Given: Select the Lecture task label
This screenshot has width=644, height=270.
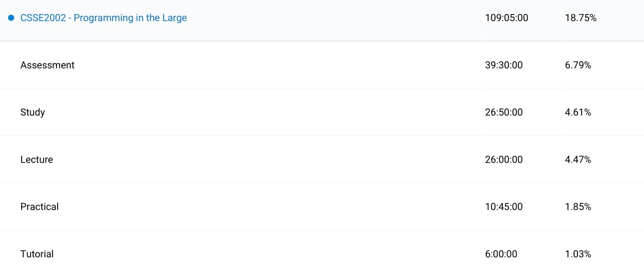Looking at the screenshot, I should (x=37, y=160).
